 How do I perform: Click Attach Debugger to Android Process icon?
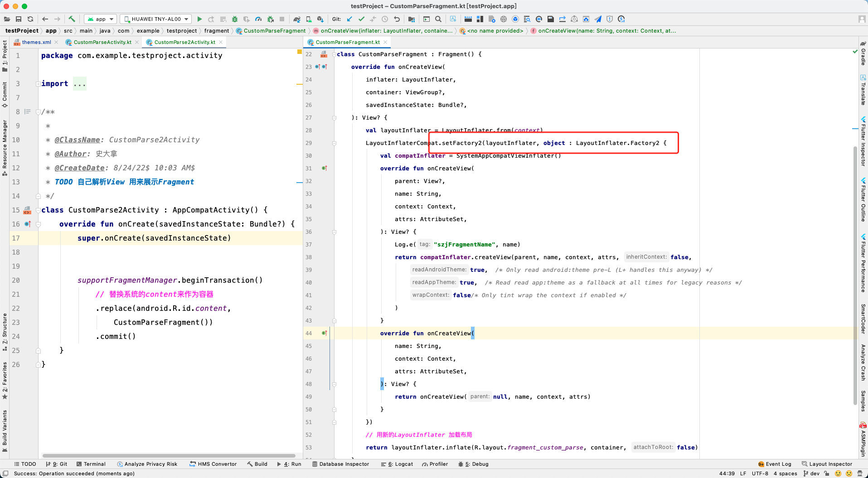click(270, 19)
